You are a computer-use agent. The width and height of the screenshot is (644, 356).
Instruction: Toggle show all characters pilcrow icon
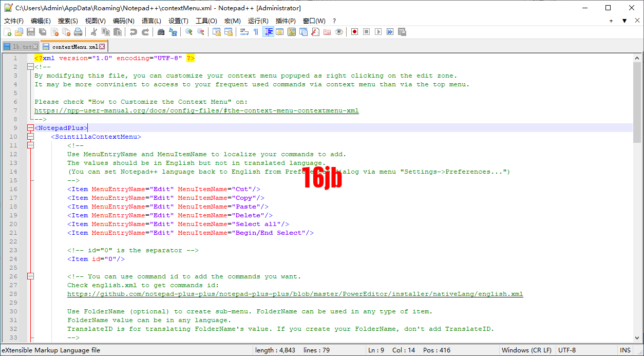pos(256,32)
